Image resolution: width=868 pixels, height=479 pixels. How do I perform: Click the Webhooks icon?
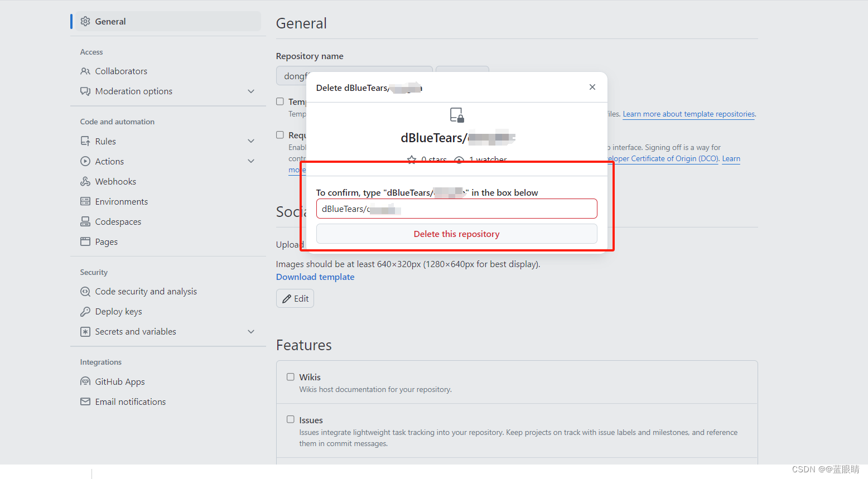click(85, 181)
